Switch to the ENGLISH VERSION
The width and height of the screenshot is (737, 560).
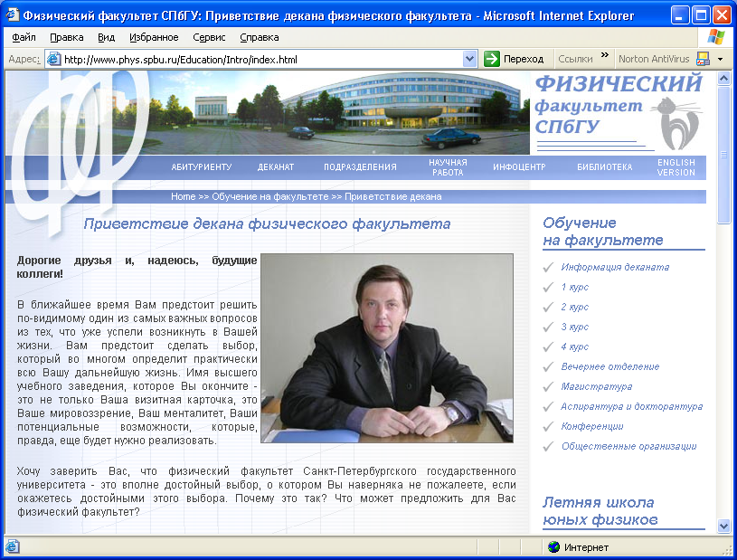[x=676, y=167]
